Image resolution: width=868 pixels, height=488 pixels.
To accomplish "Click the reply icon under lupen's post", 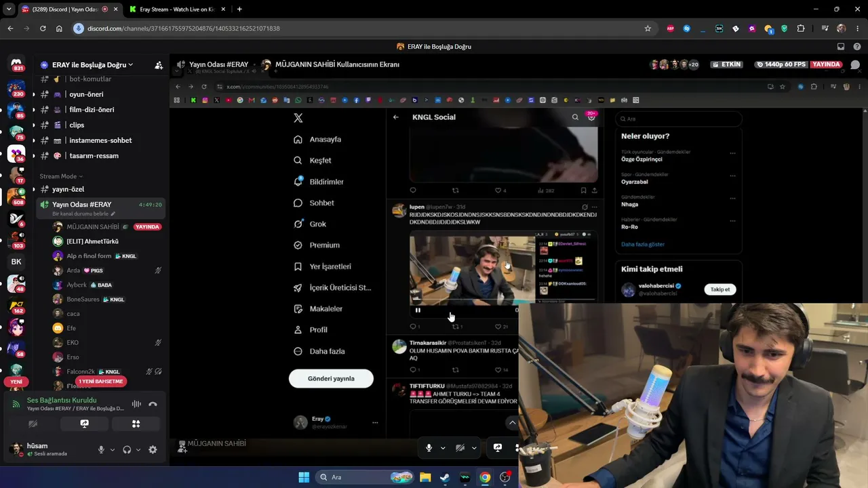I will [x=413, y=327].
